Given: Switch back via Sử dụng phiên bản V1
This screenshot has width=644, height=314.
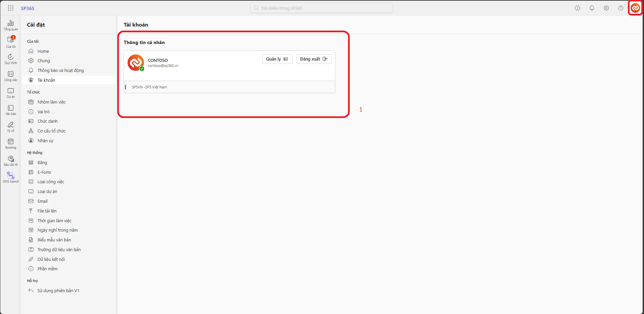Looking at the screenshot, I should [x=58, y=290].
